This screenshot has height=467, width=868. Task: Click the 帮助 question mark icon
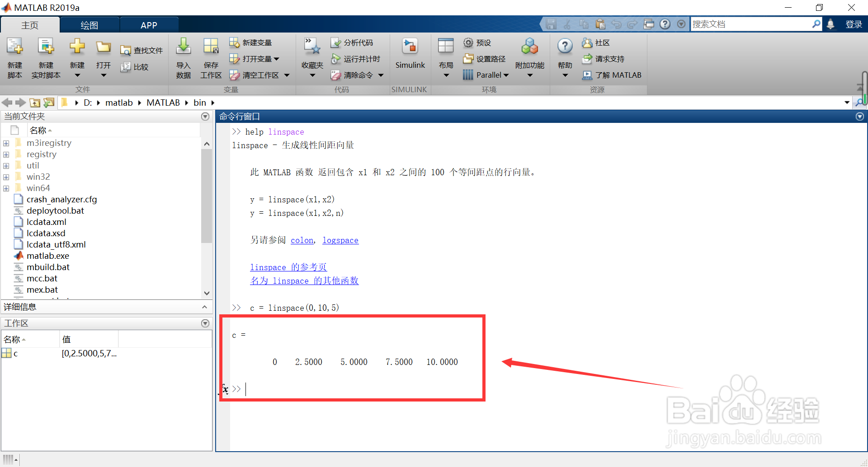[x=565, y=46]
